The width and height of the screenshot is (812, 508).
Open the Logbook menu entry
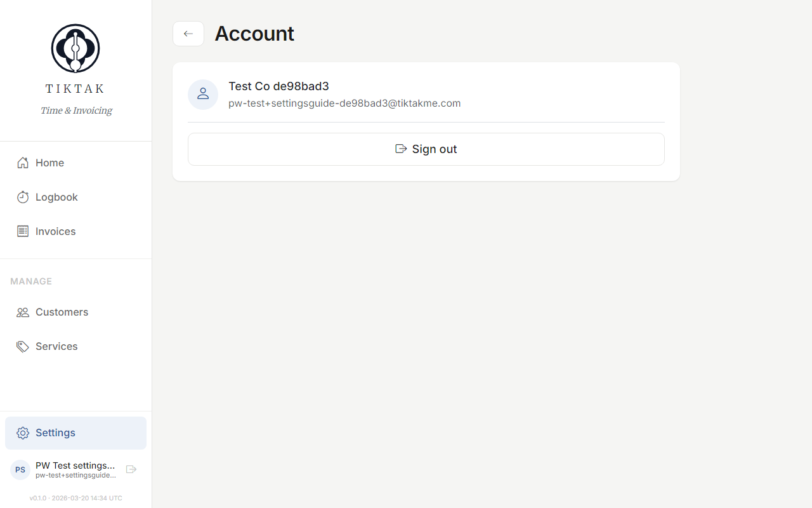[55, 197]
